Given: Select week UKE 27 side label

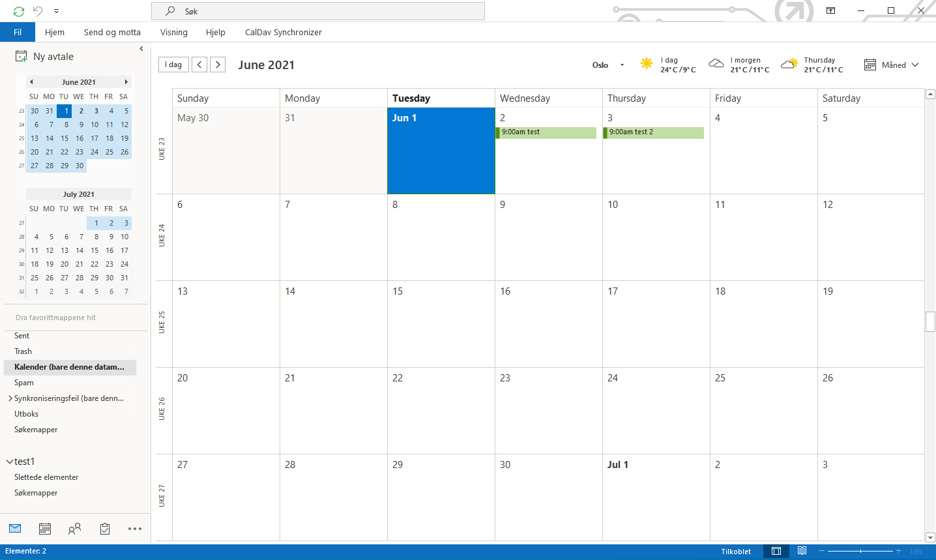Looking at the screenshot, I should point(162,496).
